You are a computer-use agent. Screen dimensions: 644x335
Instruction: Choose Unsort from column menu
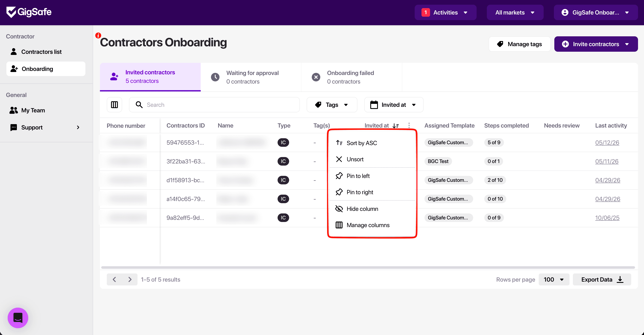pos(372,159)
